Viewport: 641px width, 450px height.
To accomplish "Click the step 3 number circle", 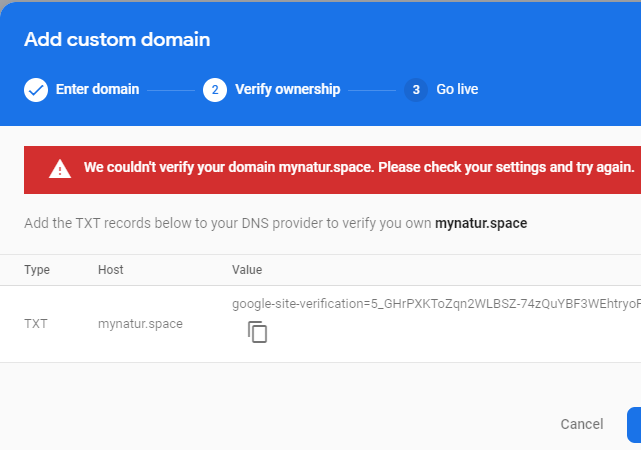I will pyautogui.click(x=415, y=90).
